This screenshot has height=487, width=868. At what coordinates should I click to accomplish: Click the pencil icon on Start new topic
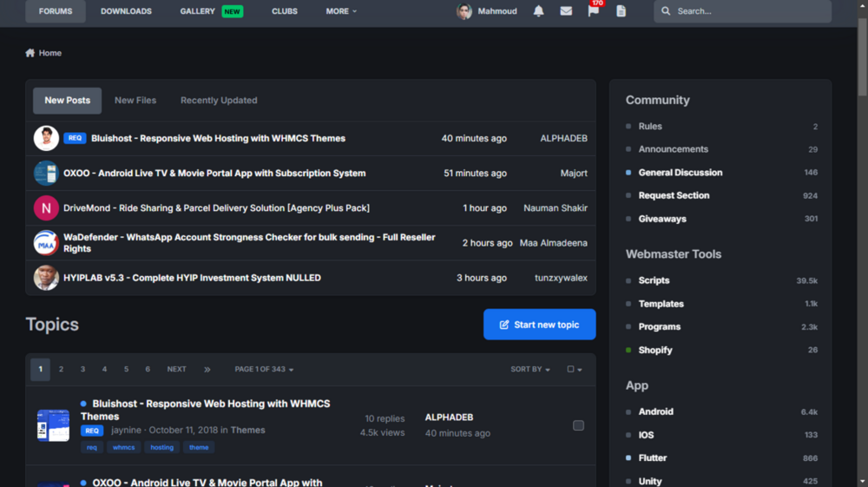point(503,325)
